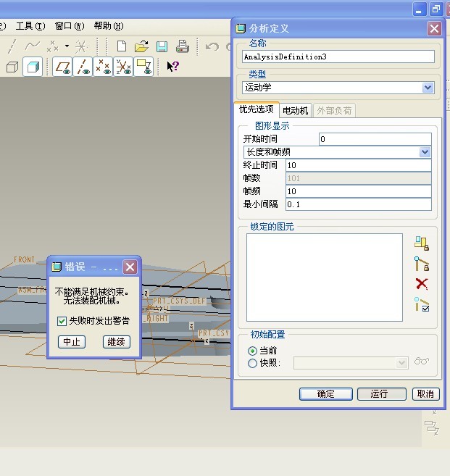Delete locked entity with red X icon
Viewport: 450px width, 476px height.
point(422,284)
